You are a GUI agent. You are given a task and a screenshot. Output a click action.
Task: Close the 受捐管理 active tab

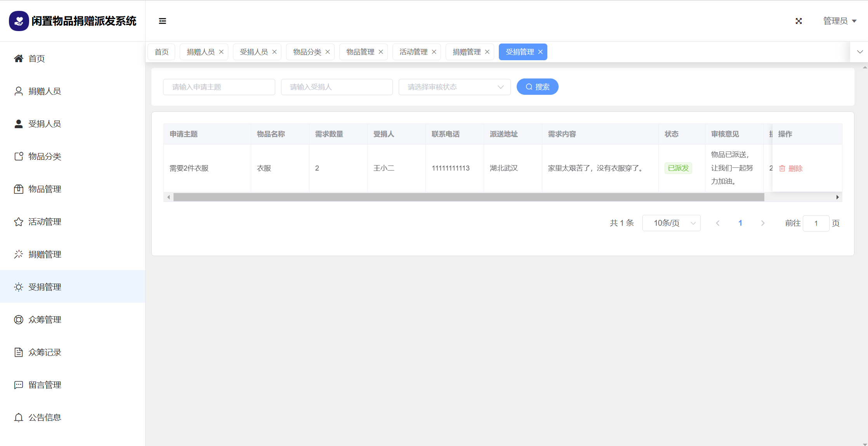pos(540,52)
